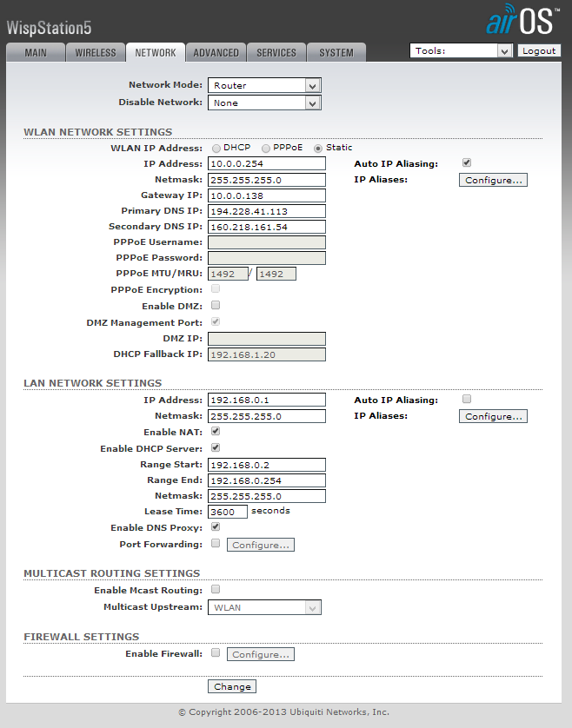This screenshot has height=728, width=572.
Task: Expand the Disable Network dropdown
Action: coord(264,103)
